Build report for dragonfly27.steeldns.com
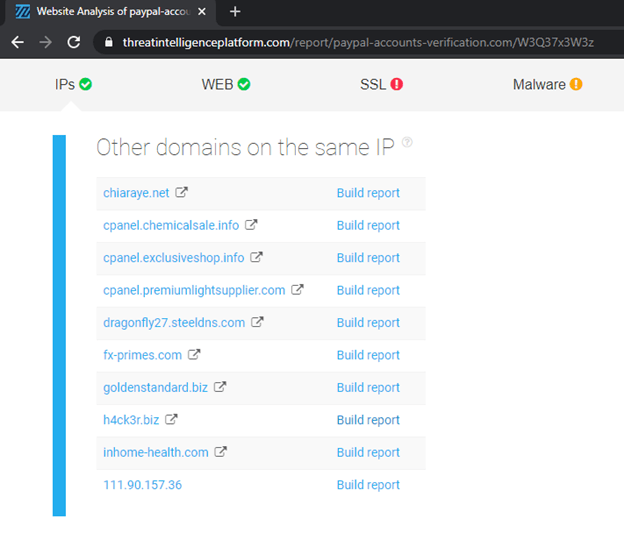 [x=368, y=323]
